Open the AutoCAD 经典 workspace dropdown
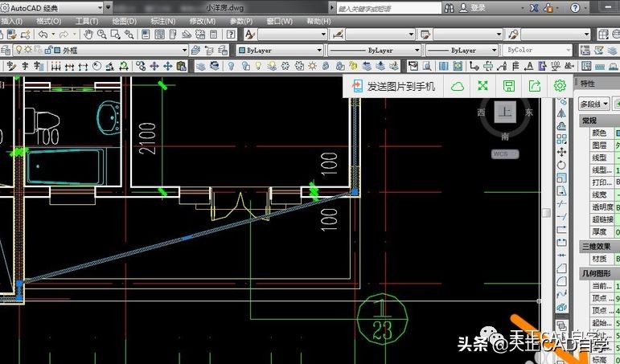Image resolution: width=620 pixels, height=364 pixels. (100, 8)
